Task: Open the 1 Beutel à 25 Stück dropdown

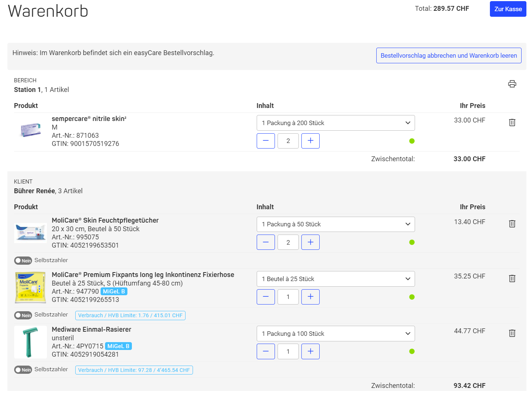Action: (336, 279)
